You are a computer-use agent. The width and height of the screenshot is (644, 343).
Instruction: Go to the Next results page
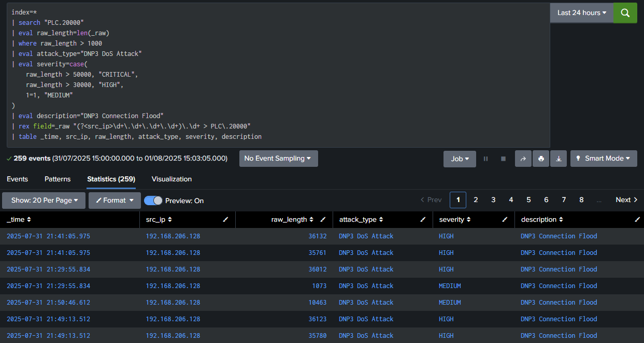626,200
